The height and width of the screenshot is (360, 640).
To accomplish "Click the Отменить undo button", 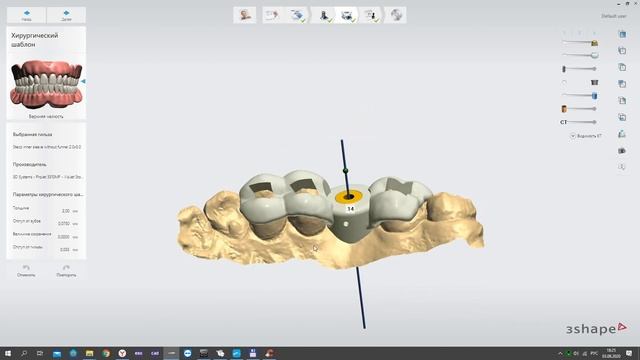I will [26, 271].
